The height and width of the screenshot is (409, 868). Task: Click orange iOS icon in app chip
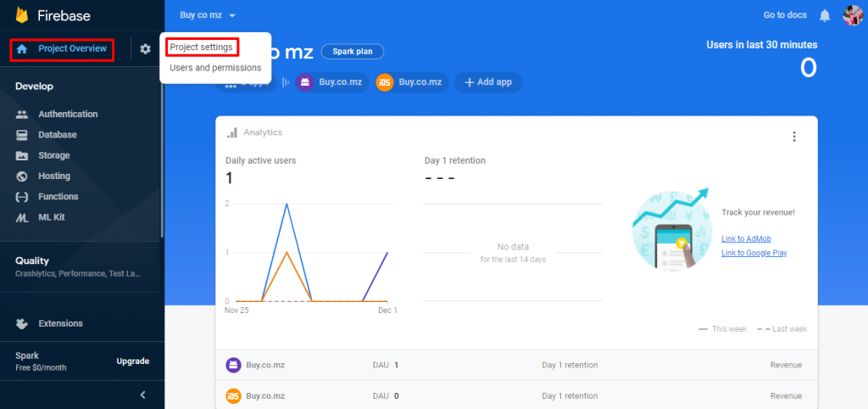click(x=385, y=82)
